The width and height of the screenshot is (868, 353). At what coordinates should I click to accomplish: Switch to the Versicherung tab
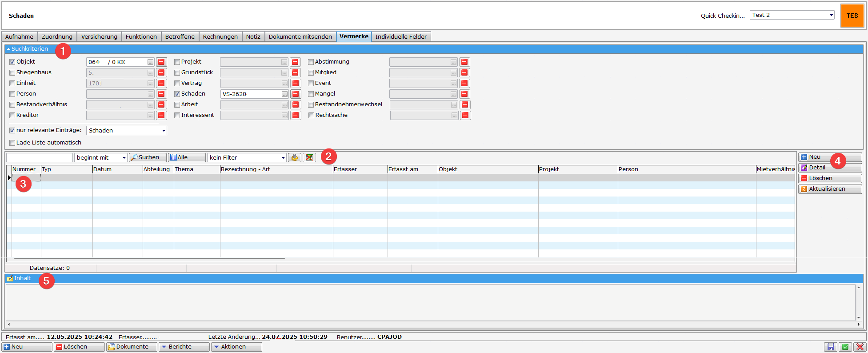tap(99, 36)
